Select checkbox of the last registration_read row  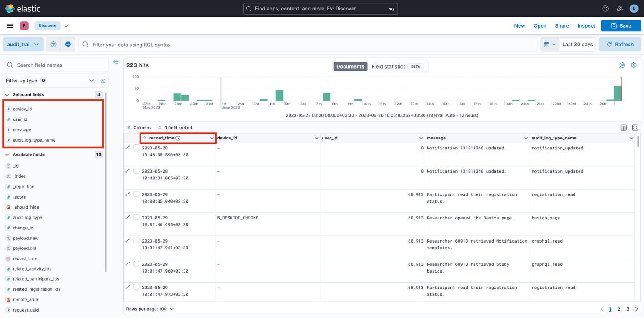[x=136, y=287]
